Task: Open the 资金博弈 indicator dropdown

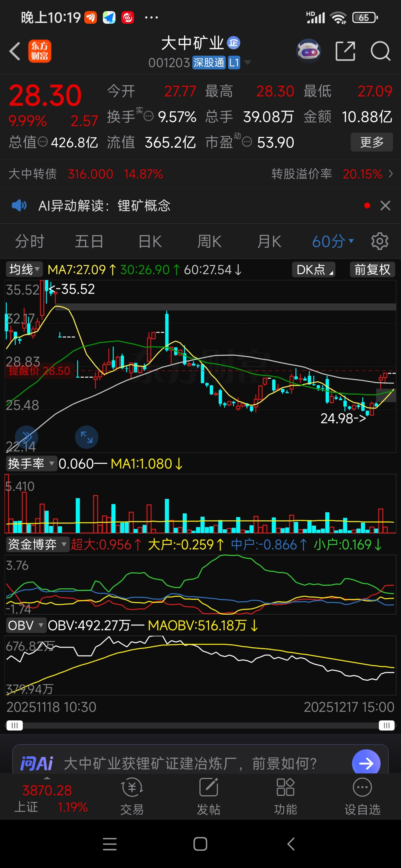Action: pos(38,544)
